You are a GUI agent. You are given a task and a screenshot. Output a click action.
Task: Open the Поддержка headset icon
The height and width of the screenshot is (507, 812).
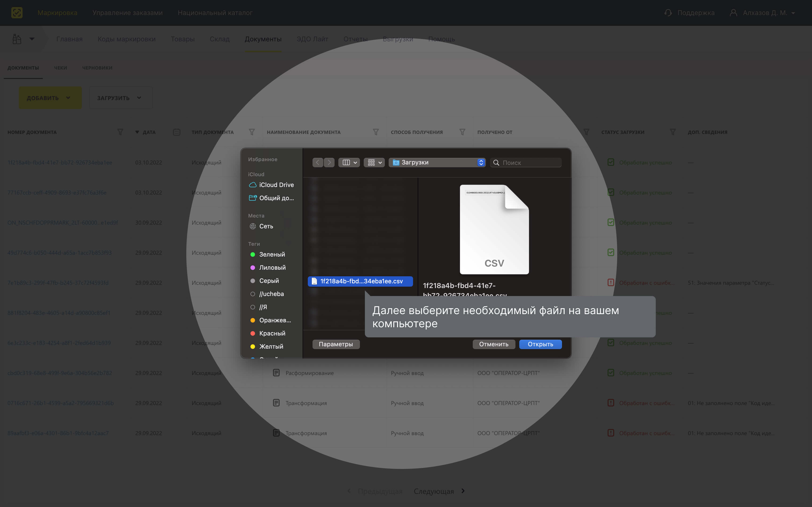(668, 13)
